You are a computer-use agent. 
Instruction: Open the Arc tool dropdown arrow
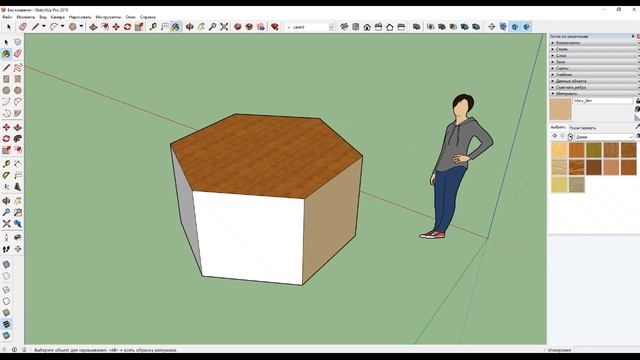tap(62, 27)
